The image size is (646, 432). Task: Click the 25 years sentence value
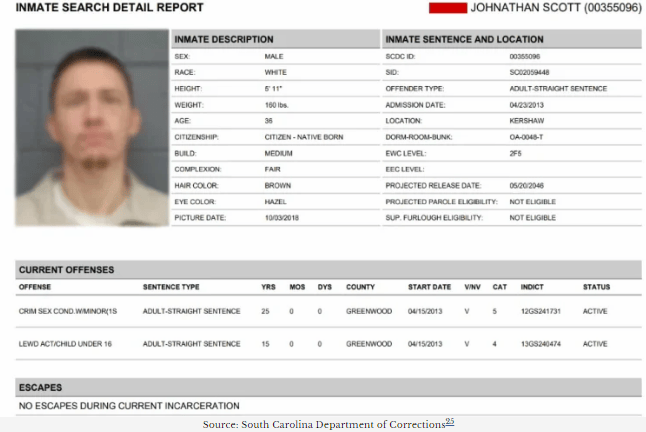[265, 311]
